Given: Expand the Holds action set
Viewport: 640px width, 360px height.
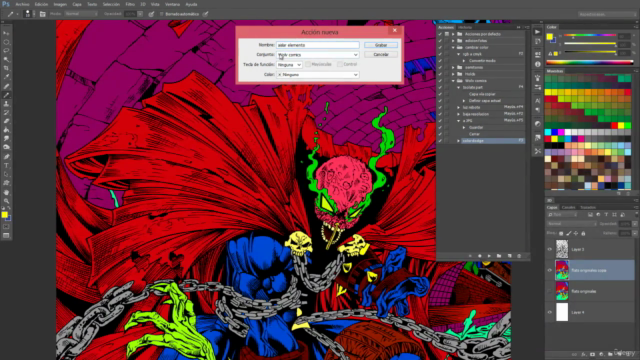Looking at the screenshot, I should pos(453,74).
